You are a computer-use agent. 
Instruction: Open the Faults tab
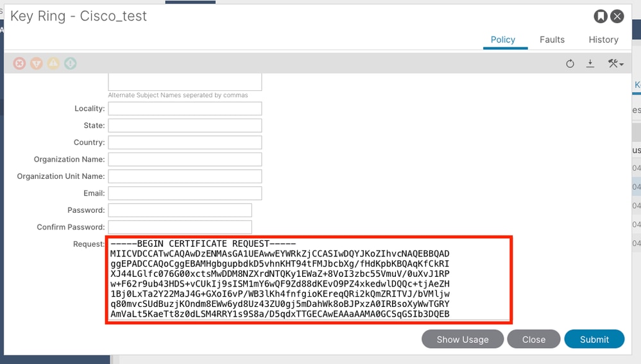pyautogui.click(x=552, y=40)
